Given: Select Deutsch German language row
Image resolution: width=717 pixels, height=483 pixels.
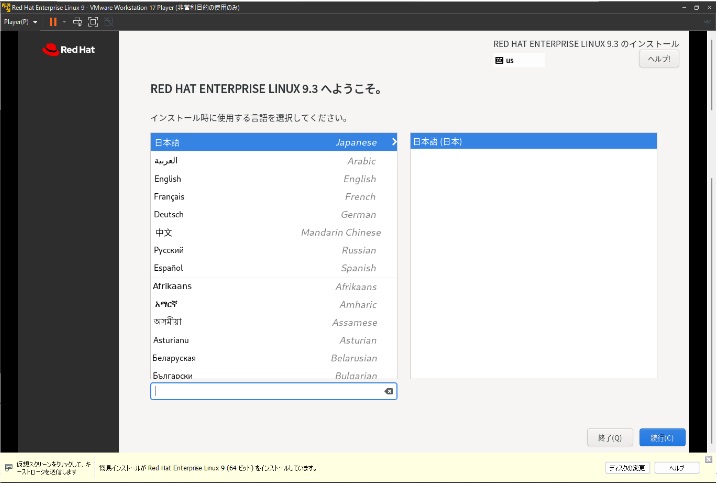Looking at the screenshot, I should point(273,215).
